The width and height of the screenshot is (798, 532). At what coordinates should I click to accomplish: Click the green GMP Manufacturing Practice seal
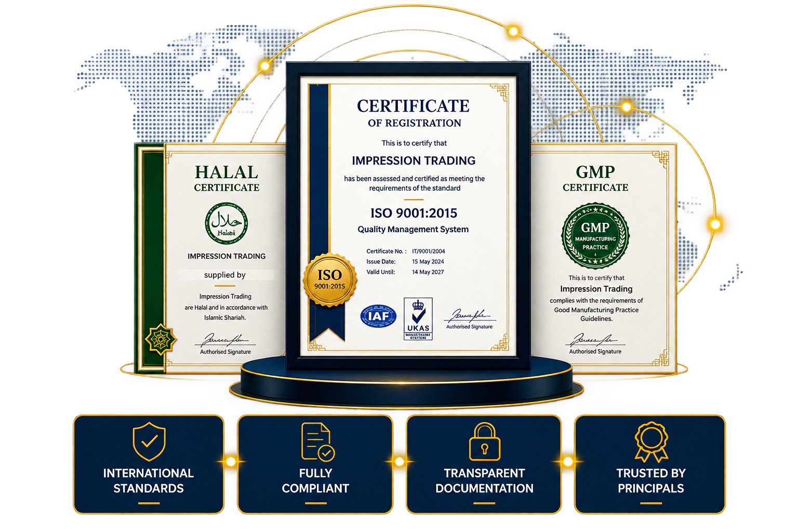coord(595,236)
